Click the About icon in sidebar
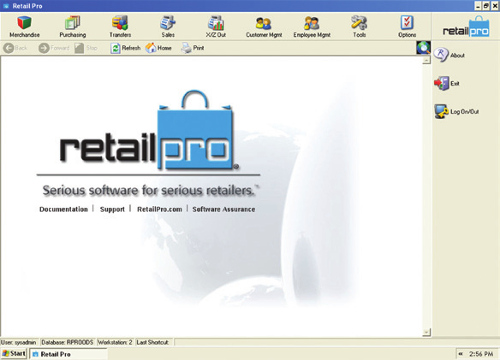This screenshot has height=360, width=500. click(x=449, y=55)
